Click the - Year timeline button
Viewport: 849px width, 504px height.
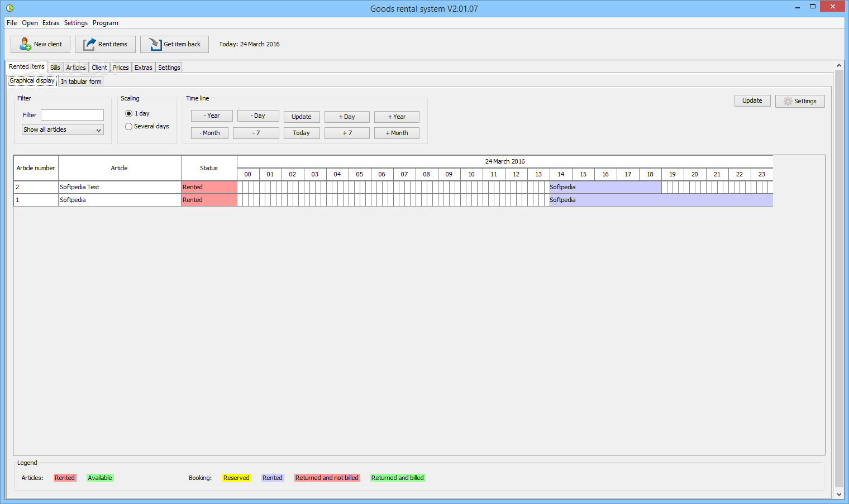(x=212, y=116)
